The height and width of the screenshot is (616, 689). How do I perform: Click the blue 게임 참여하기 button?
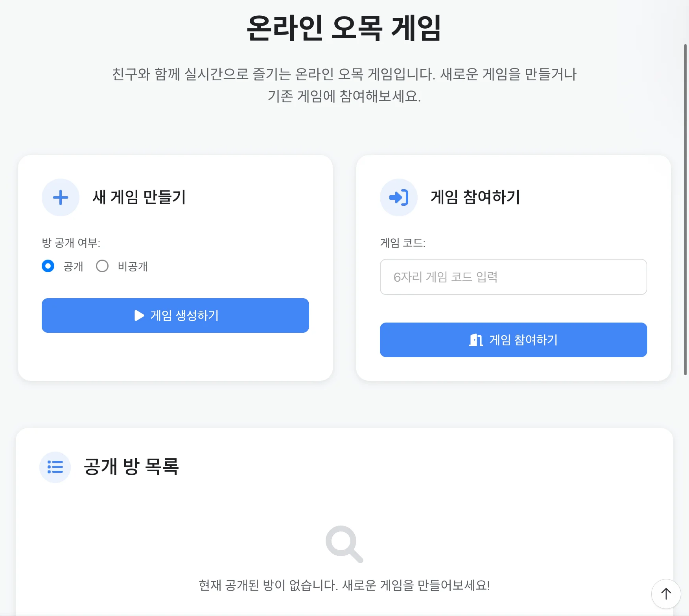pyautogui.click(x=514, y=340)
